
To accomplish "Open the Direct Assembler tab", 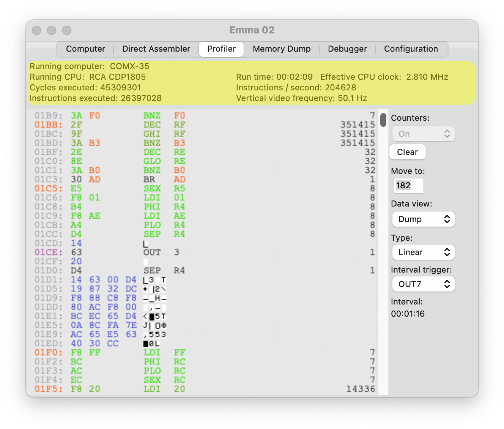I will coord(156,49).
